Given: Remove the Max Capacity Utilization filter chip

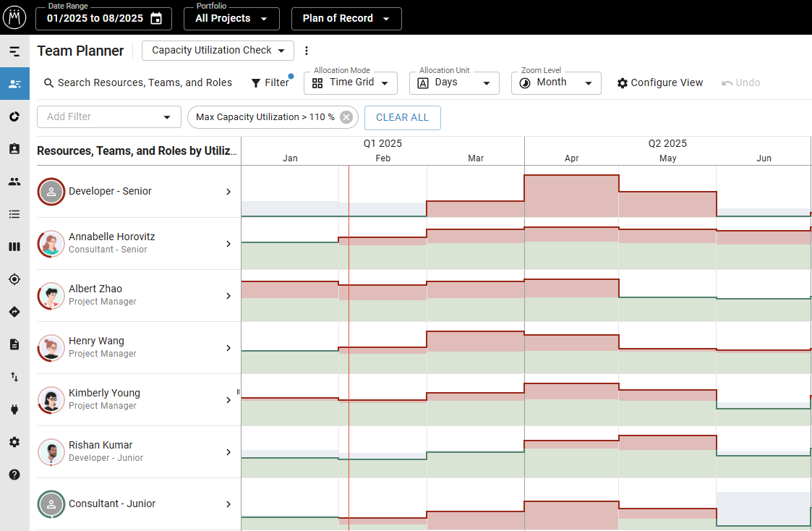Looking at the screenshot, I should click(x=346, y=117).
